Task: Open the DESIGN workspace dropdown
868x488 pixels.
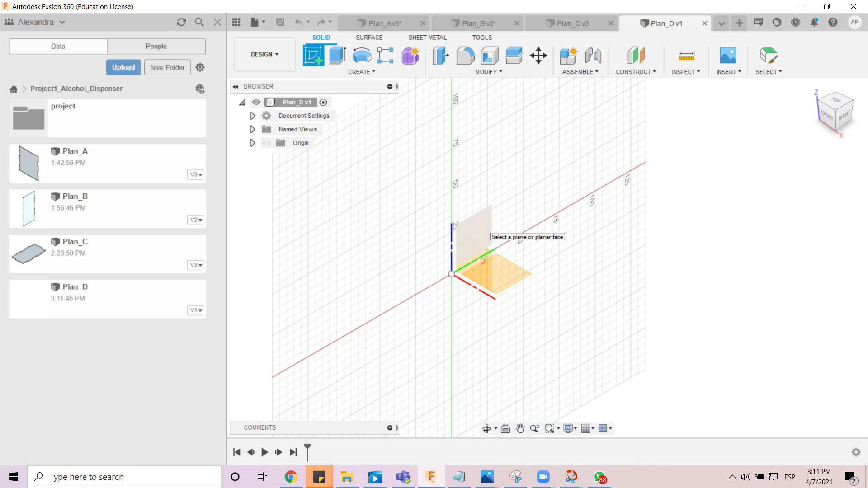Action: tap(264, 54)
